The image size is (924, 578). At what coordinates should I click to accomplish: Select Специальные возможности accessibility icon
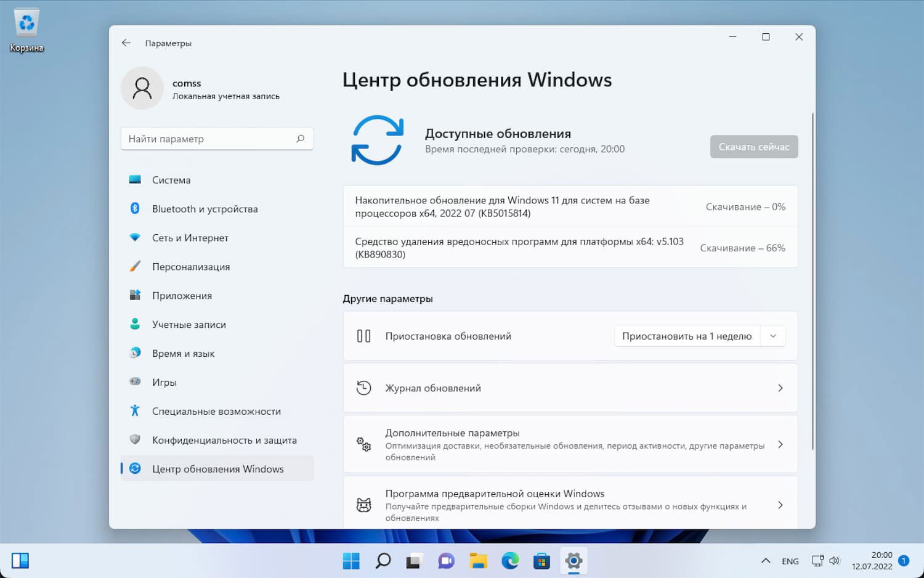click(136, 410)
